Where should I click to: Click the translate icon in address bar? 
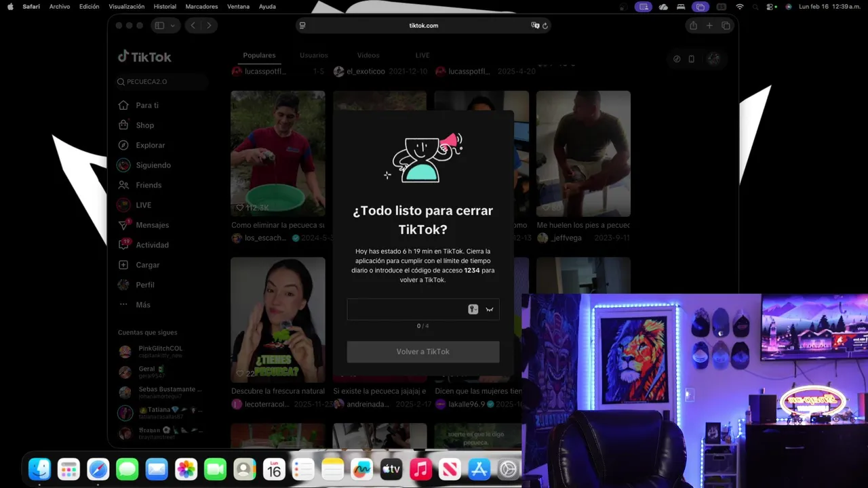coord(535,26)
